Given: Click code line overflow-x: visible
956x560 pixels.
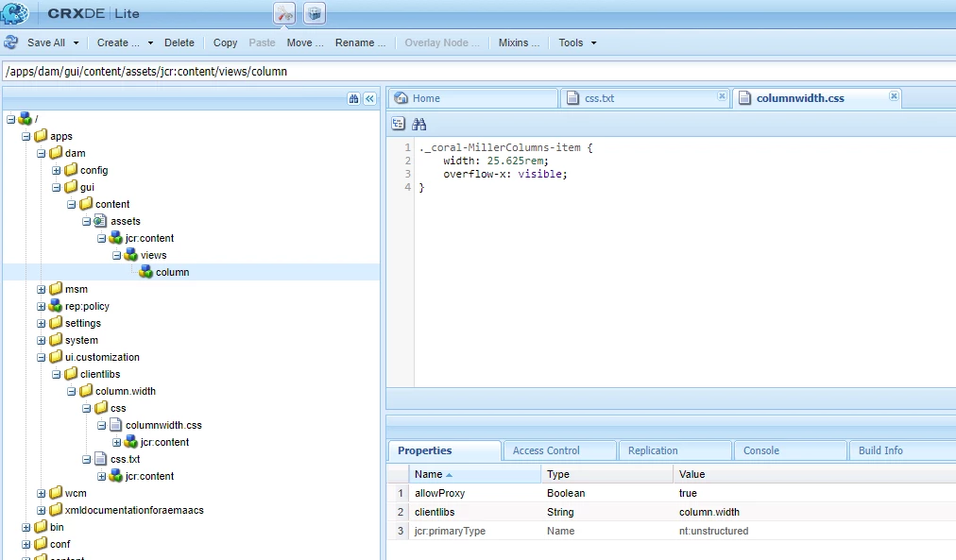Looking at the screenshot, I should 504,175.
